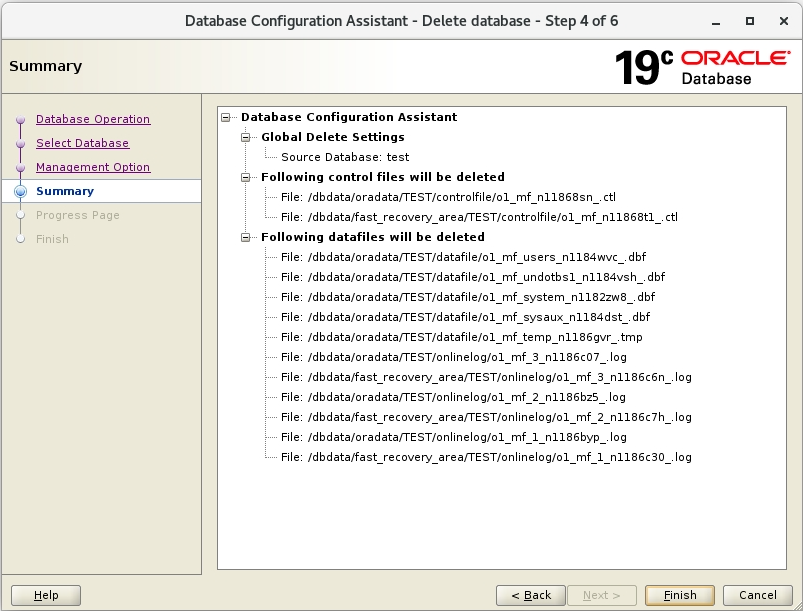Image resolution: width=803 pixels, height=611 pixels.
Task: Select log file o1_mf_2_n1186c7h_.log
Action: coord(486,417)
